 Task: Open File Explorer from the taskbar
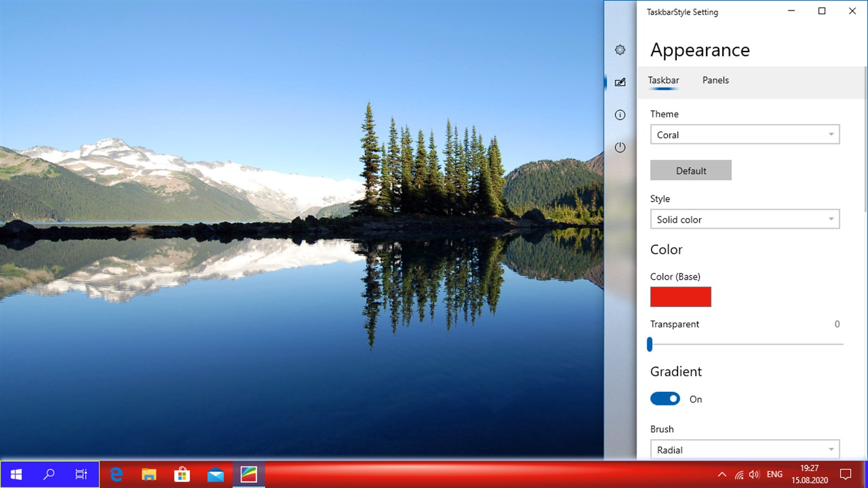[x=148, y=474]
